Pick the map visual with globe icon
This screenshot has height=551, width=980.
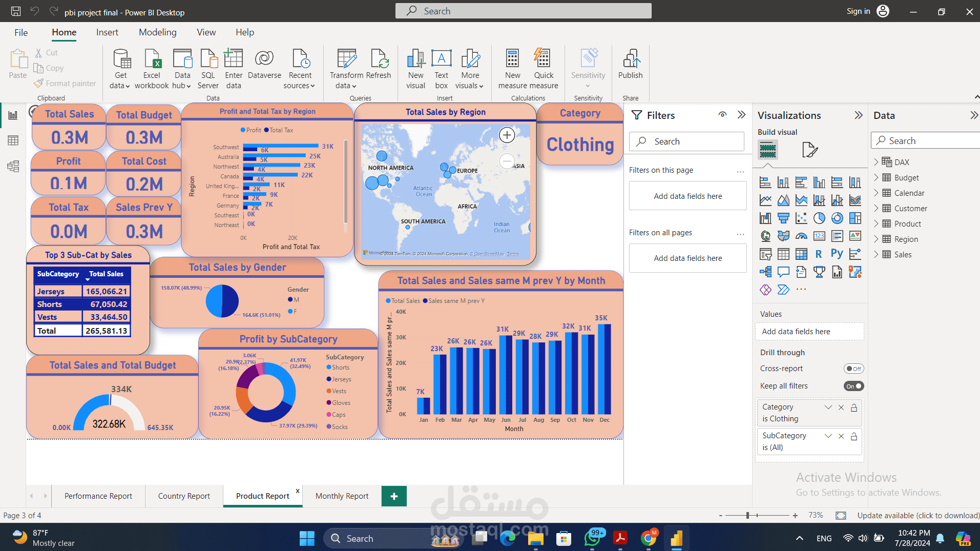[x=765, y=236]
